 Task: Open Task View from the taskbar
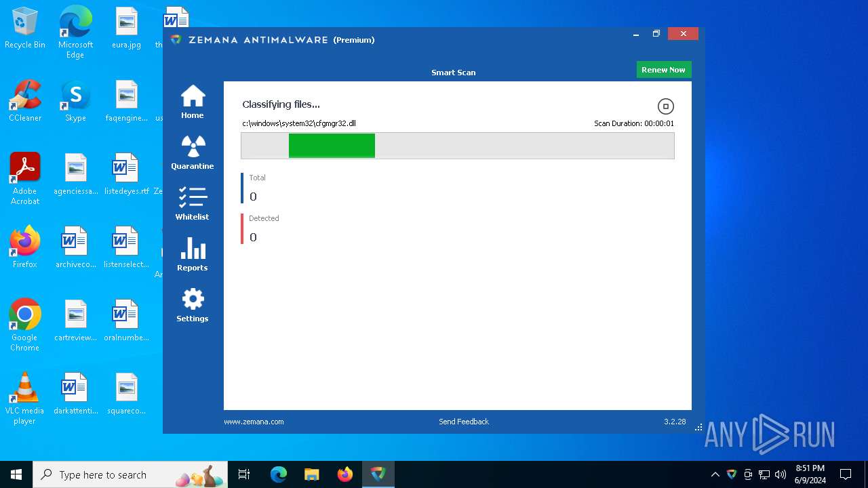(244, 474)
